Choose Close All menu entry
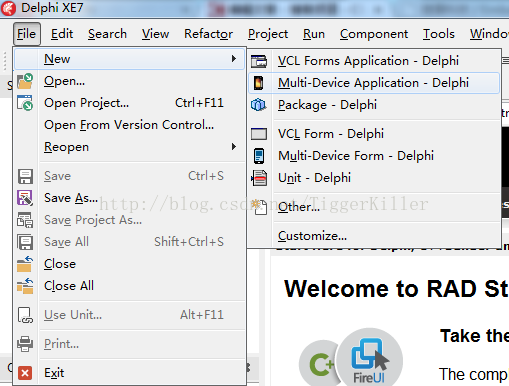 [130, 286]
